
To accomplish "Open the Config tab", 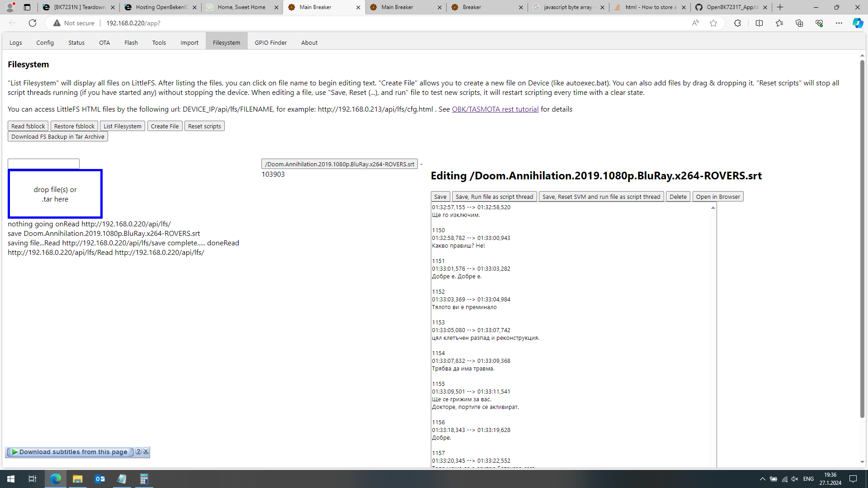I will (x=45, y=42).
